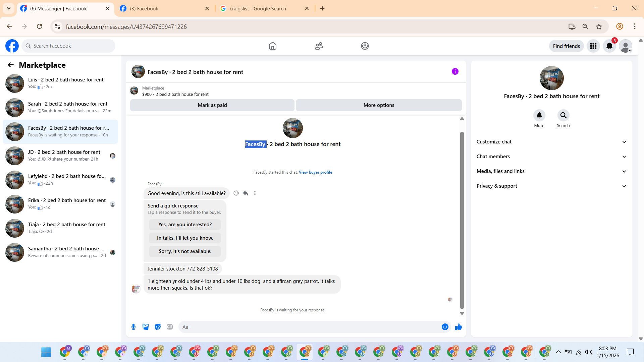
Task: Open the notifications bell
Action: point(609,46)
